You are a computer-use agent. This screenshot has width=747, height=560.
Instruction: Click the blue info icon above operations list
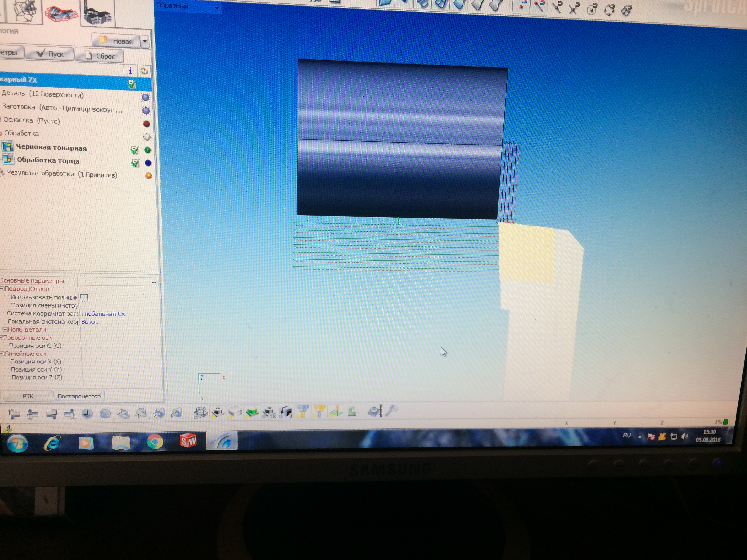coord(130,70)
